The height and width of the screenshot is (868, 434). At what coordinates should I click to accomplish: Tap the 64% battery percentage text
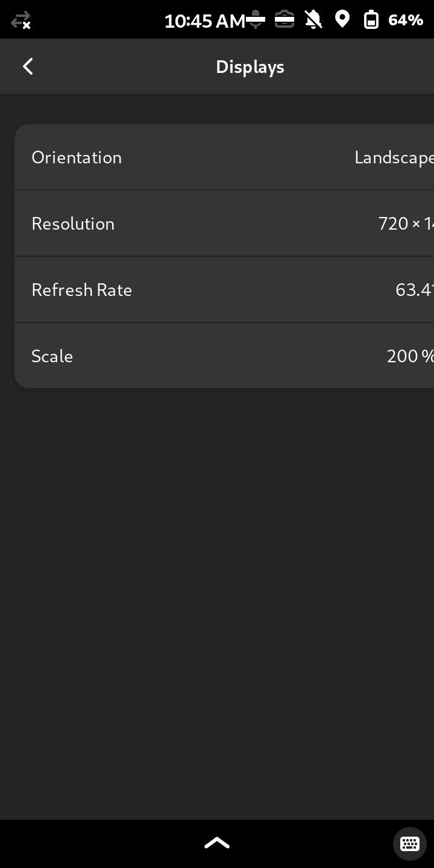[406, 20]
